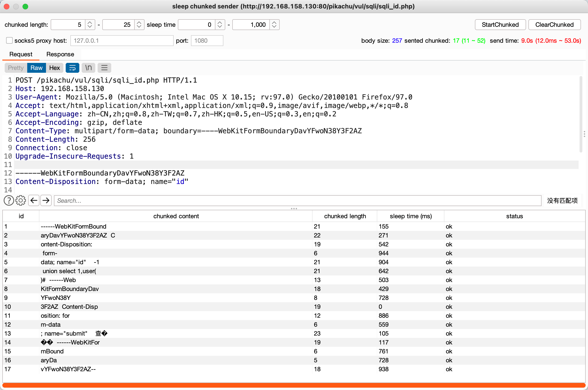588x390 pixels.
Task: Toggle the word wrap icon
Action: [x=72, y=68]
